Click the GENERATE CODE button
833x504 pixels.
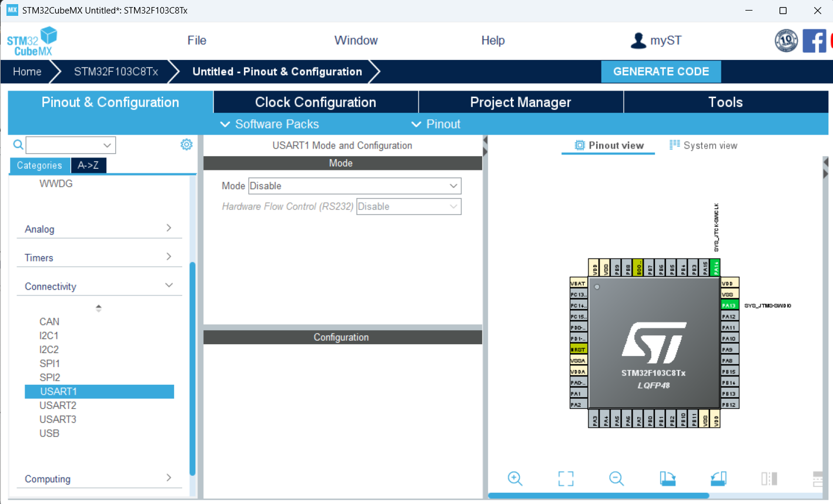tap(661, 72)
